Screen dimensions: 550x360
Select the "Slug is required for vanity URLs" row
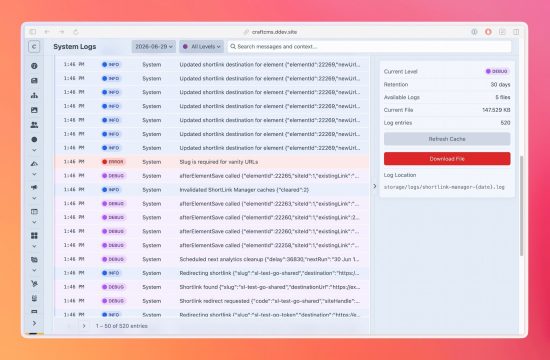pos(212,162)
